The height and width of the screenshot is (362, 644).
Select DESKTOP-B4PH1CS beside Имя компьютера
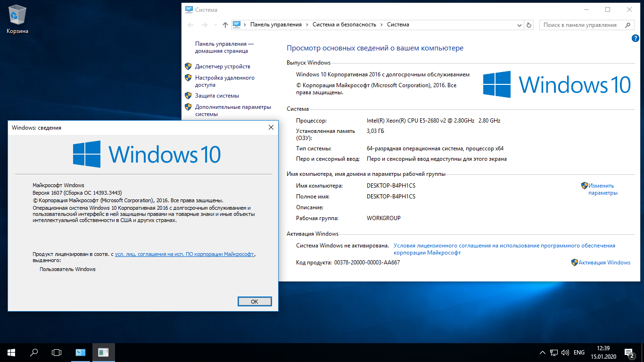pos(391,186)
